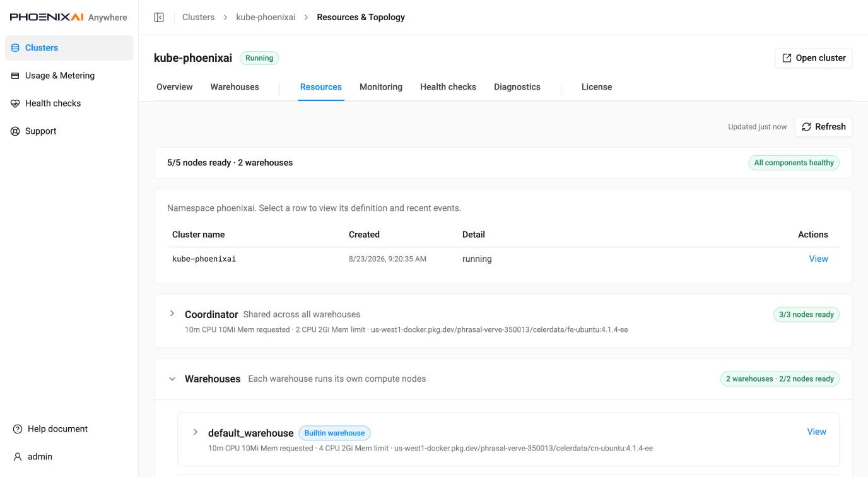Navigate to kube-phoenixai breadcrumb

266,17
